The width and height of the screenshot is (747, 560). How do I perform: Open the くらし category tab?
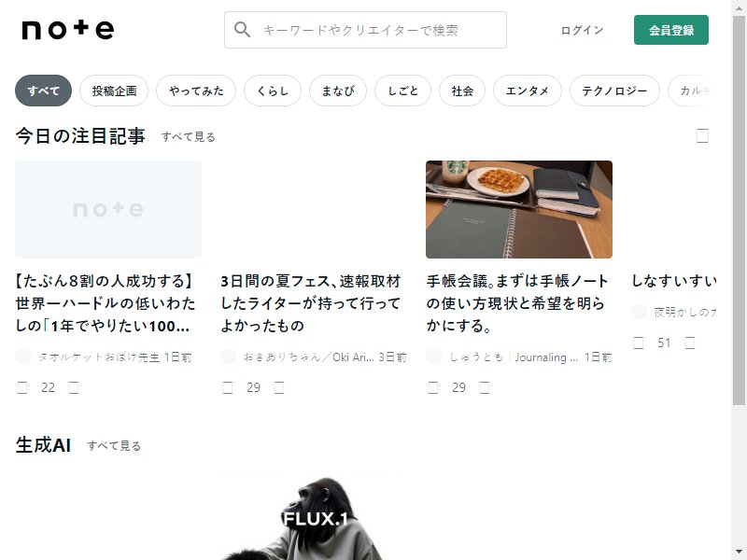click(273, 91)
